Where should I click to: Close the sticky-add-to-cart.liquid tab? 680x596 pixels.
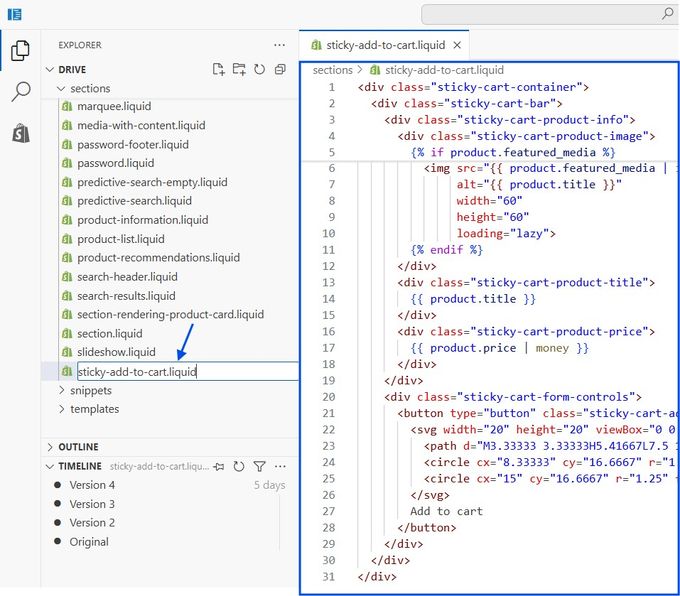point(457,45)
